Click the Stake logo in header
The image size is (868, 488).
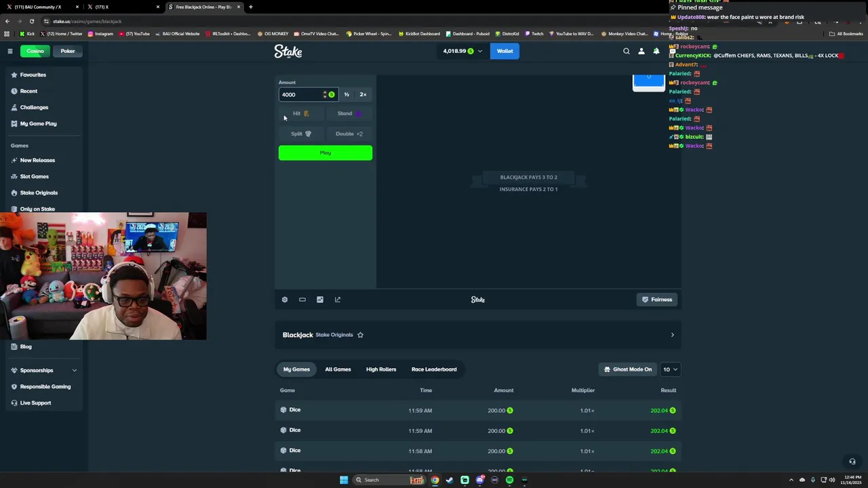[x=288, y=51]
